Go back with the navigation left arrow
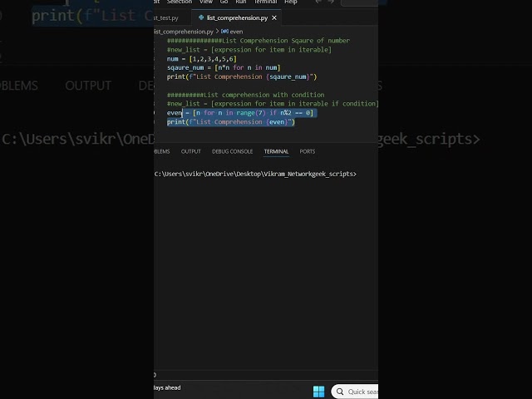The image size is (532, 399). point(318,2)
